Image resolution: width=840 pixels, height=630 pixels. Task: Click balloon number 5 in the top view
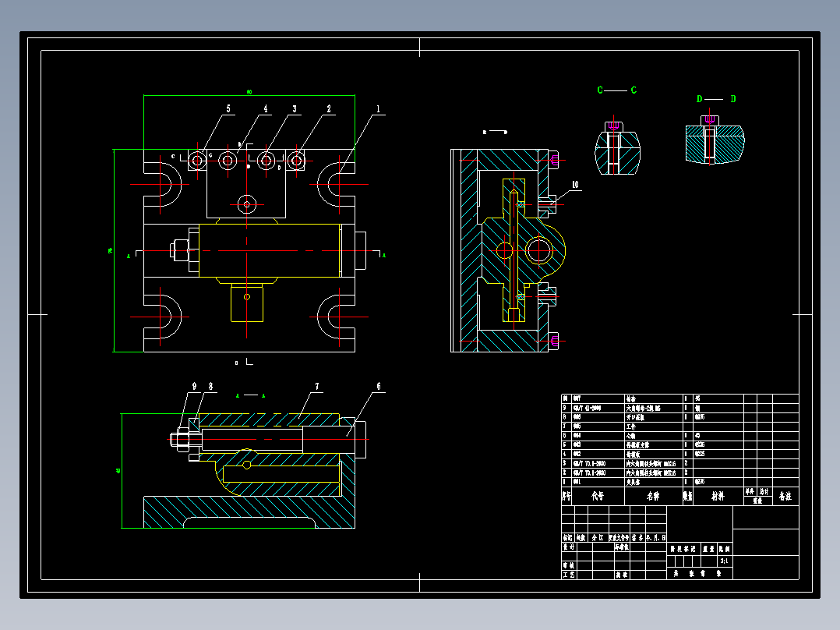(228, 109)
